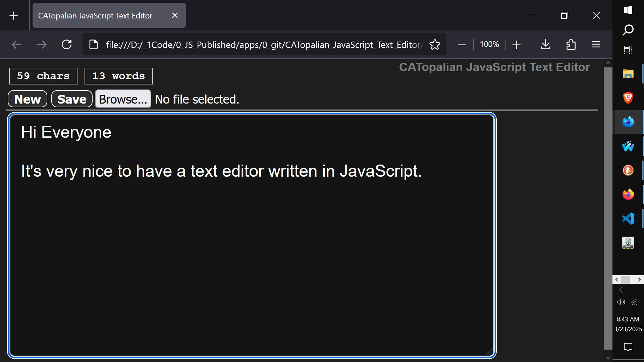644x362 pixels.
Task: Open a new browser tab
Action: [x=13, y=15]
